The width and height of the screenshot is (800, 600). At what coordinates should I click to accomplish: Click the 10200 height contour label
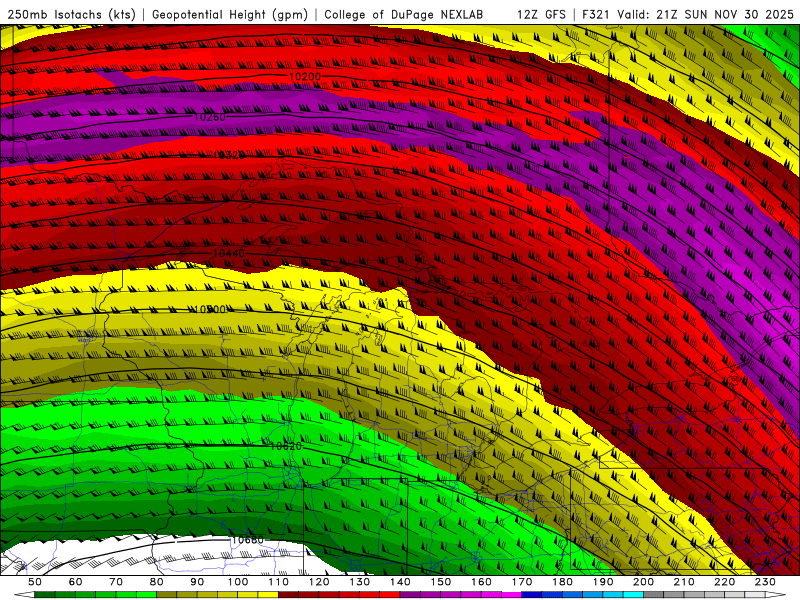click(305, 77)
